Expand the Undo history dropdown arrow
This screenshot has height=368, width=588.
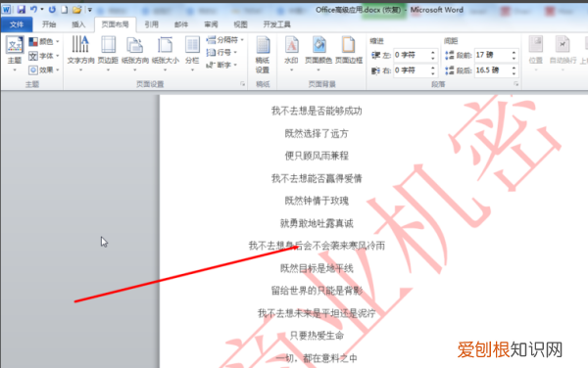[x=42, y=10]
